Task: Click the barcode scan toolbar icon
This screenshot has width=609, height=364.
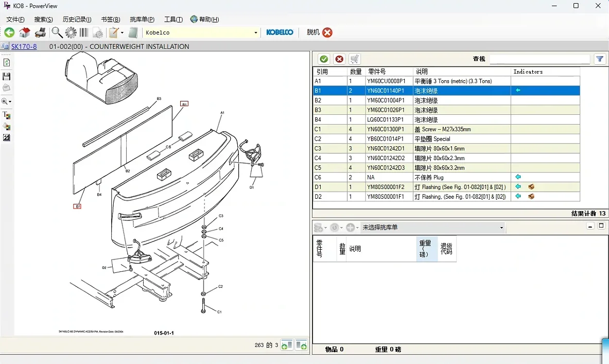Action: (83, 32)
